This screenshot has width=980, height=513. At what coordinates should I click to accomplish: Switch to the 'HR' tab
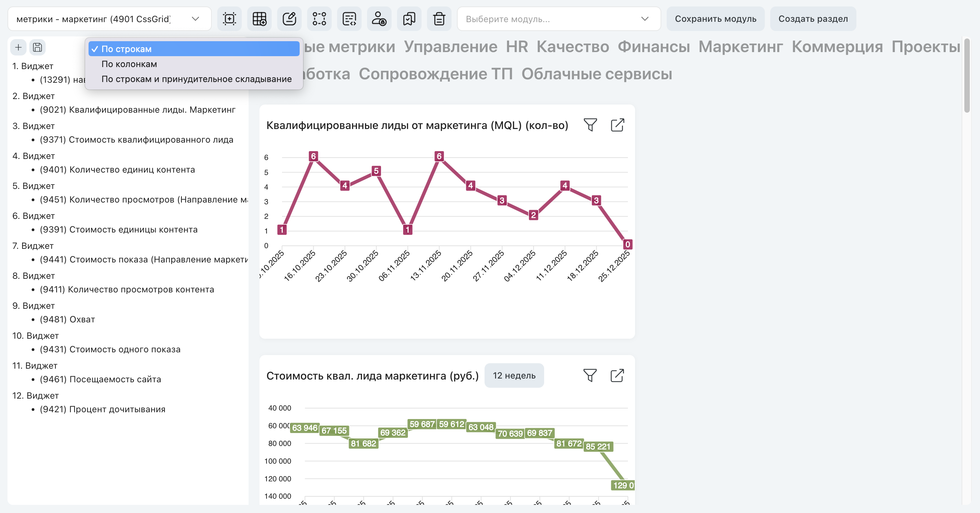[x=517, y=47]
